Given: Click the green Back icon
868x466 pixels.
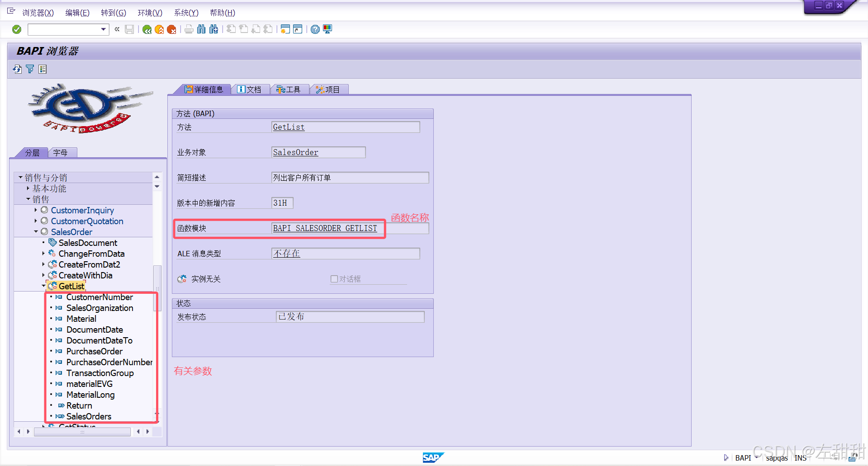Looking at the screenshot, I should (x=147, y=29).
